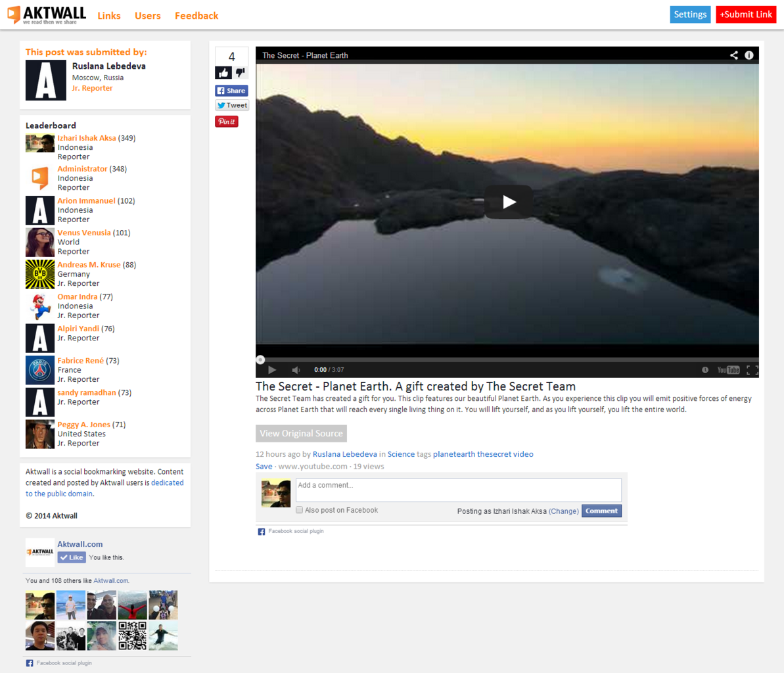The height and width of the screenshot is (673, 784).
Task: Click the Add a comment field
Action: click(459, 490)
